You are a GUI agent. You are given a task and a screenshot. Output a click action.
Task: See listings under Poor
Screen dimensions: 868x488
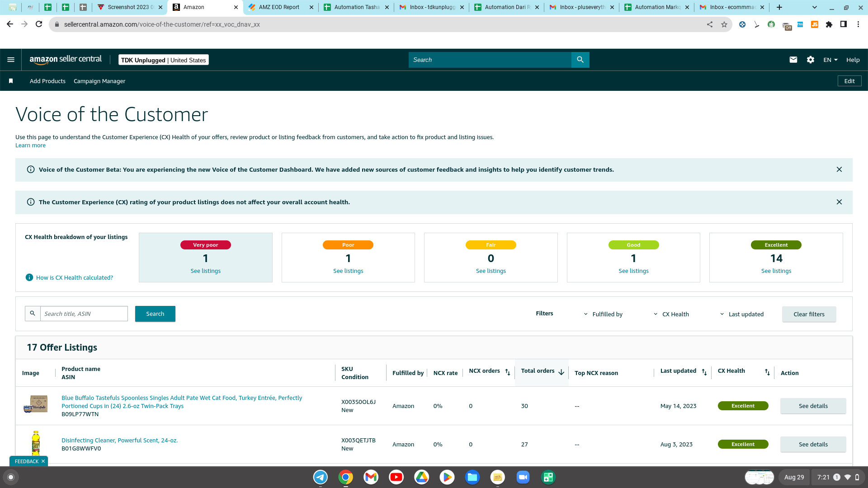click(x=348, y=271)
